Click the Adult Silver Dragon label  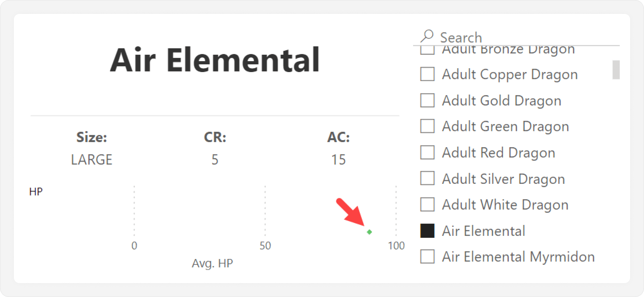click(503, 179)
